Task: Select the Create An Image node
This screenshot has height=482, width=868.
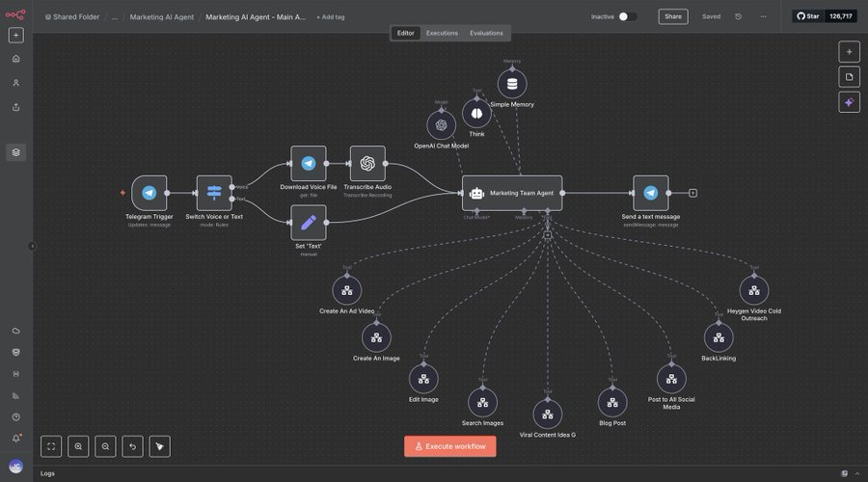Action: 376,337
